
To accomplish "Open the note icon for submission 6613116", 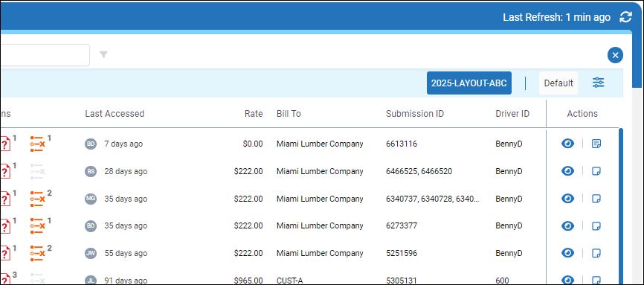I will [x=596, y=144].
